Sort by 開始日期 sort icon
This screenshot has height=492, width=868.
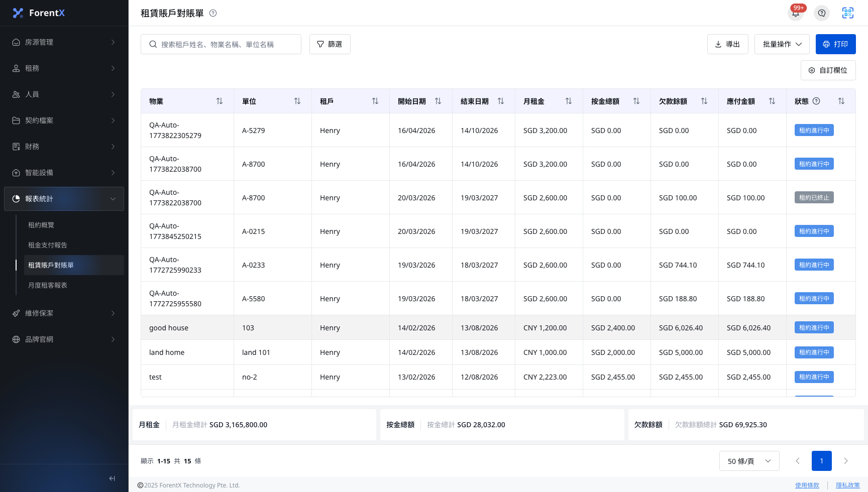tap(438, 101)
